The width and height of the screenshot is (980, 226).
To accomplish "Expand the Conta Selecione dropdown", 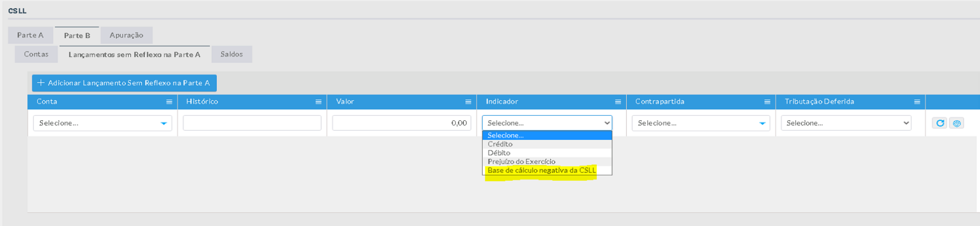I will click(x=102, y=123).
